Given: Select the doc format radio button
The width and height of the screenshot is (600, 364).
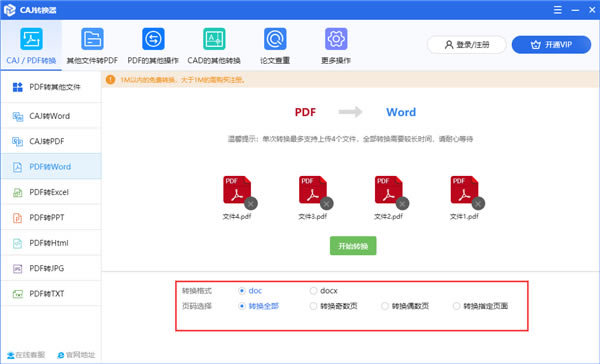Looking at the screenshot, I should 241,291.
